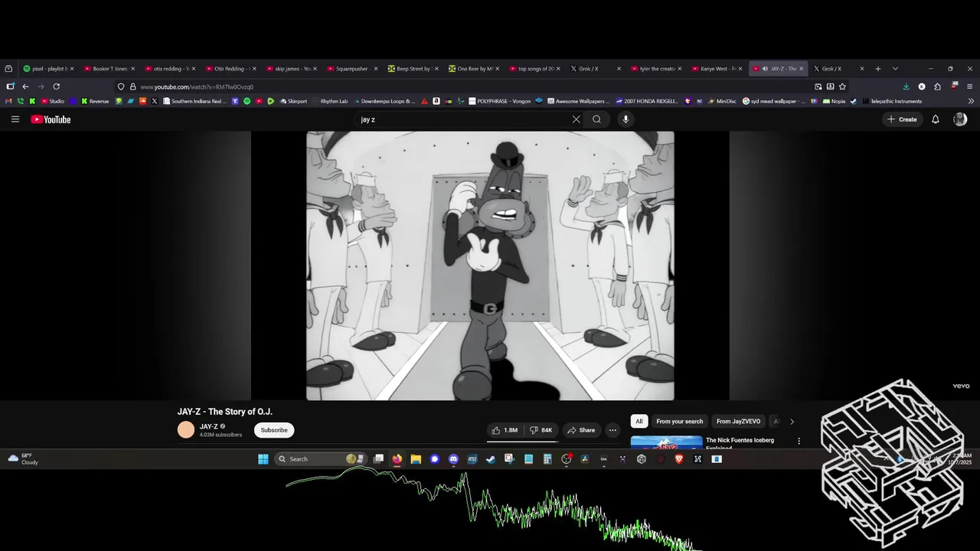Select the 'From JayZVEVO' chip
980x551 pixels.
pos(738,422)
